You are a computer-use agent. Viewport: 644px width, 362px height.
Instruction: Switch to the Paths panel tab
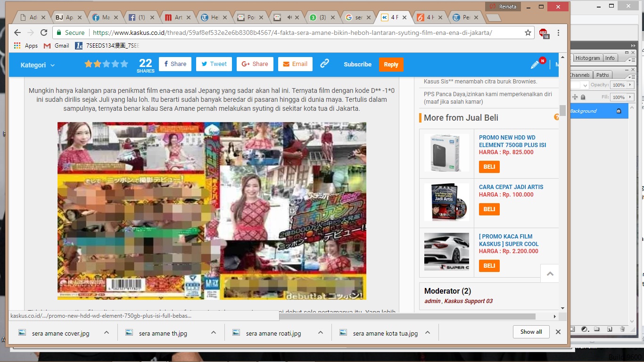point(603,75)
